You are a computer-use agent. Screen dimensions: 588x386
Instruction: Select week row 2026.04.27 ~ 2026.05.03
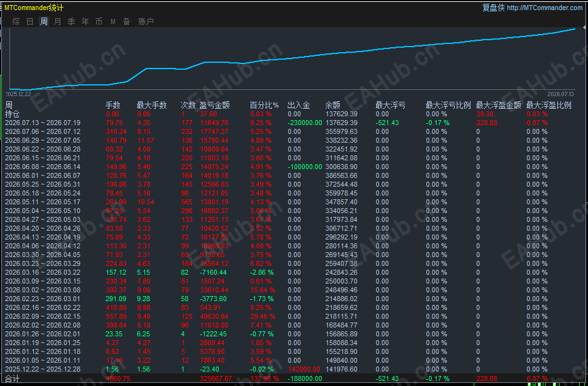point(43,220)
